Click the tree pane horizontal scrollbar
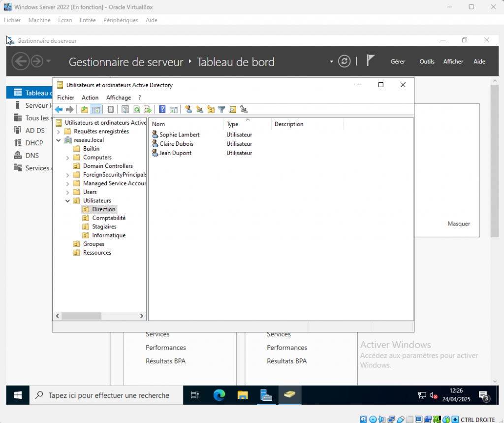The width and height of the screenshot is (504, 423). tap(81, 316)
